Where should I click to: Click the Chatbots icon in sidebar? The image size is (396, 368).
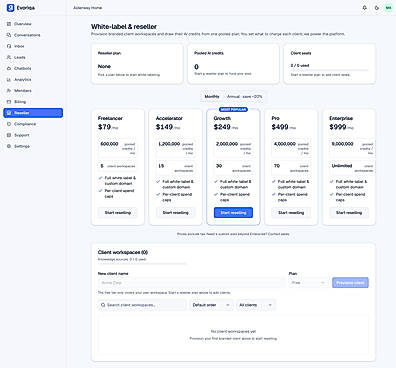9,68
